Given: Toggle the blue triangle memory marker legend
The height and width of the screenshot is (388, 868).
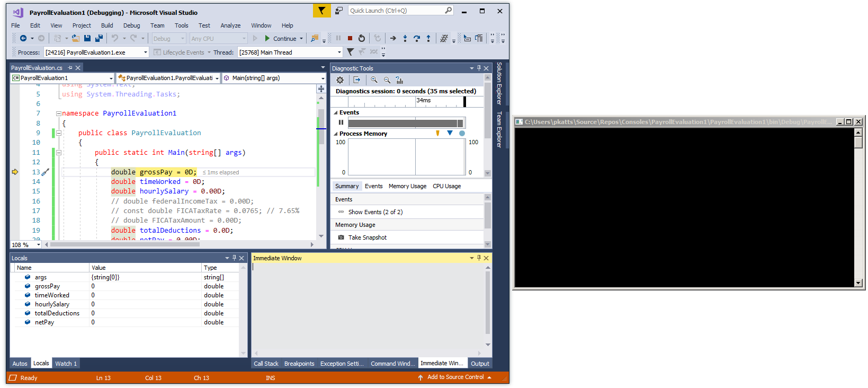Looking at the screenshot, I should (x=450, y=133).
